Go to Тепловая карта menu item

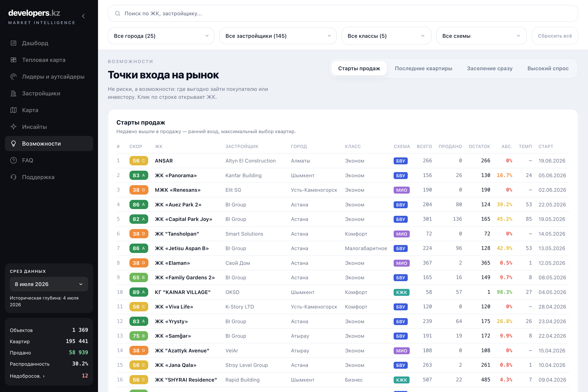pyautogui.click(x=49, y=60)
